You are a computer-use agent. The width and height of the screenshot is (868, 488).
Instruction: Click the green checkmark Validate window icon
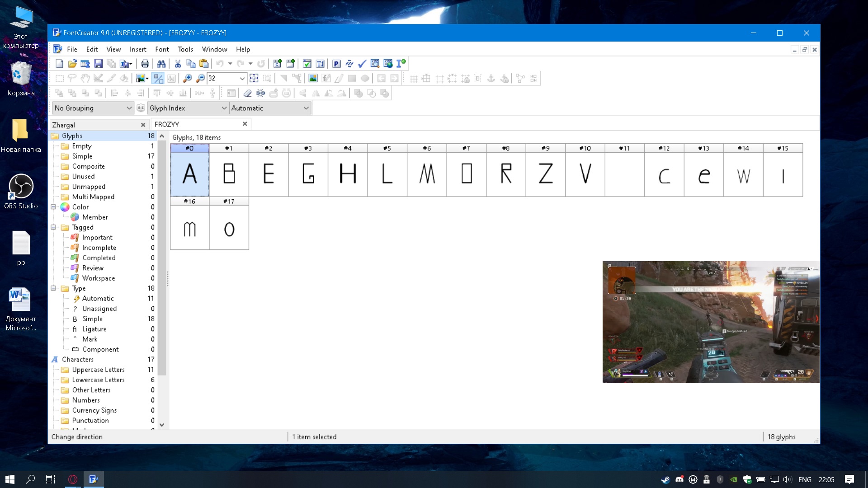(307, 64)
